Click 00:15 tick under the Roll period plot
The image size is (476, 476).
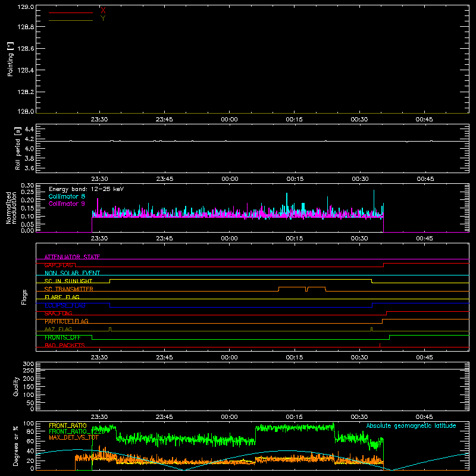(x=295, y=179)
